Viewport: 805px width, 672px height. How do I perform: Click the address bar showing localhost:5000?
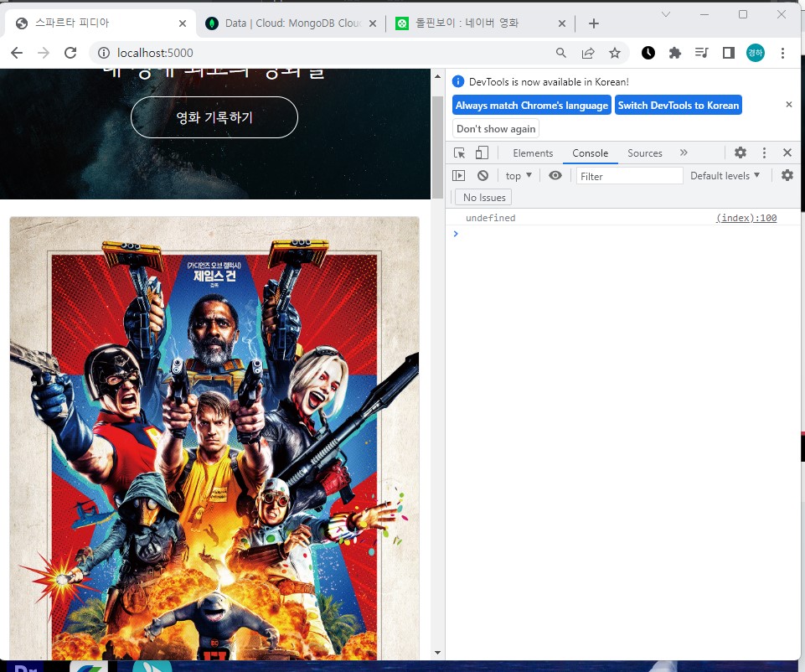[x=328, y=53]
